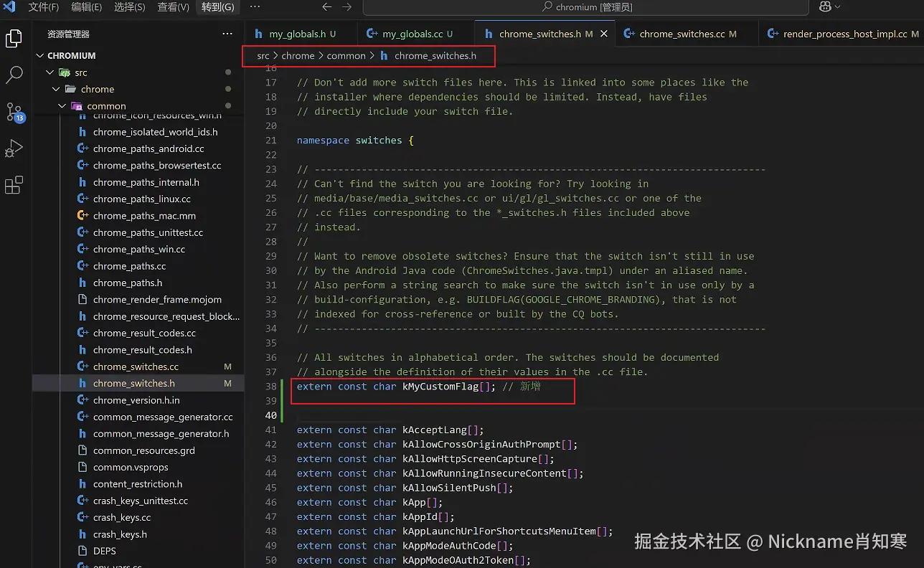
Task: Open the Copilot dropdown arrow in title bar
Action: click(837, 6)
